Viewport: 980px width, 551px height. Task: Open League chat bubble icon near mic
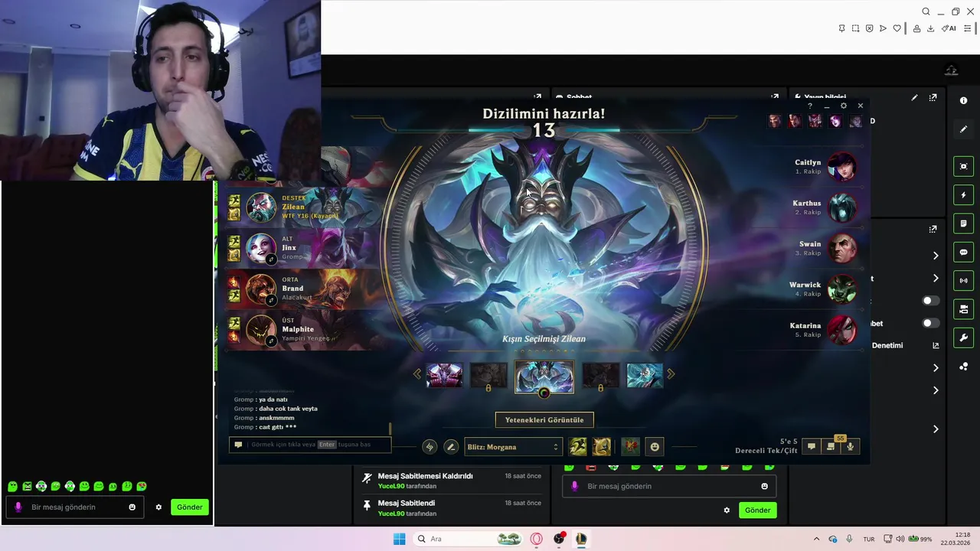[x=812, y=447]
